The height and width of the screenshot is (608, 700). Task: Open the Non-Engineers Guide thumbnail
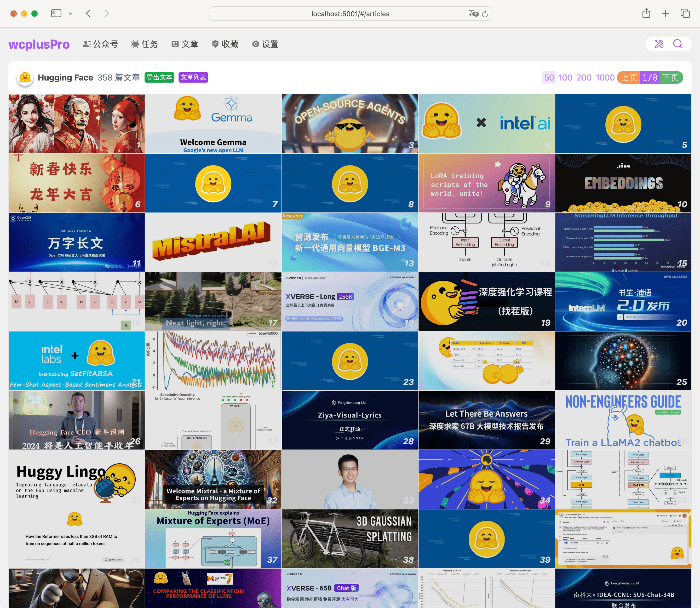(623, 420)
